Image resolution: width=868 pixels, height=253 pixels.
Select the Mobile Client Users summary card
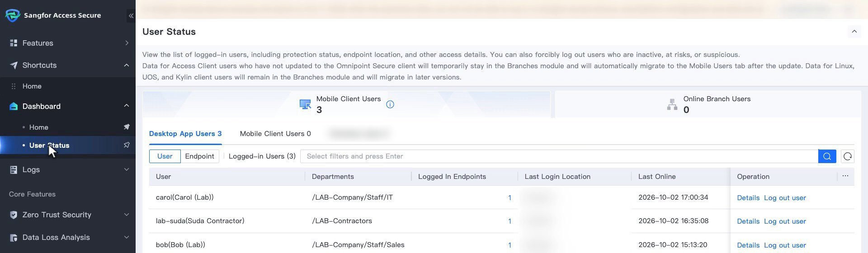(346, 104)
